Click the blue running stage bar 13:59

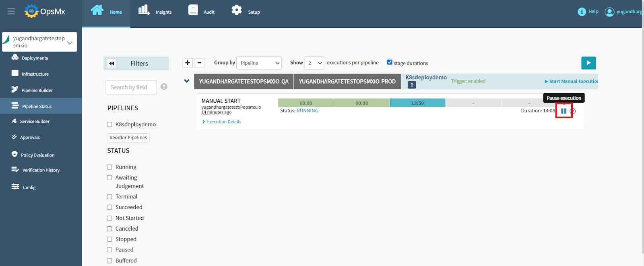point(417,103)
